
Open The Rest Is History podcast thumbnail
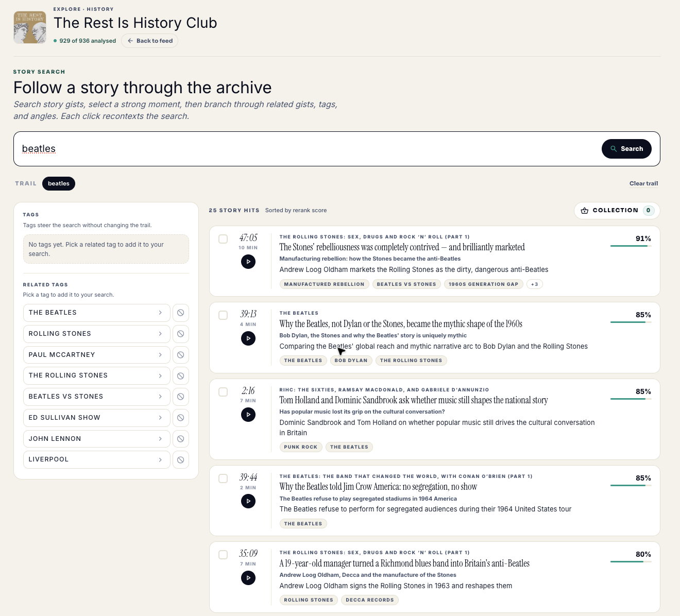tap(30, 27)
